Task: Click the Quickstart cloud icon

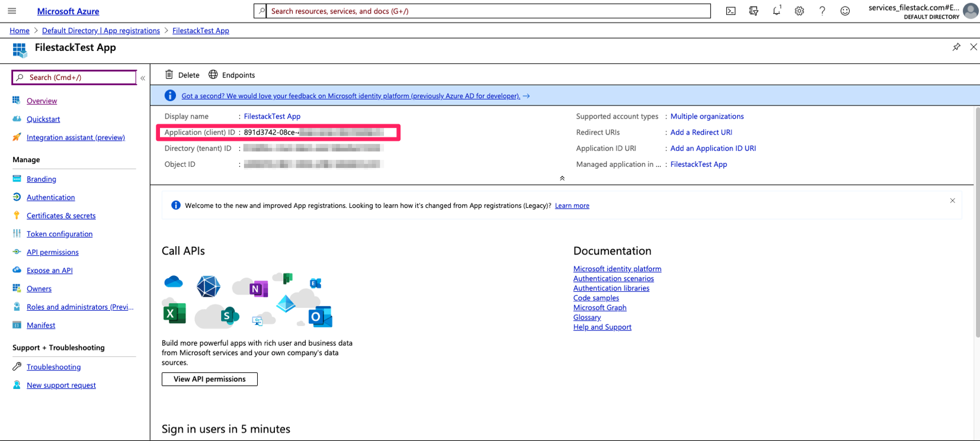Action: coord(17,119)
